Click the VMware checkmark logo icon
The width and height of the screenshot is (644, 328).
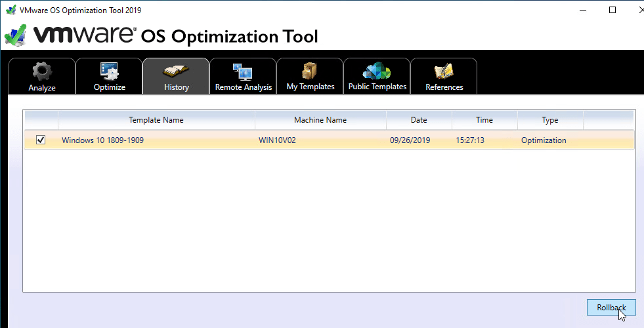click(x=16, y=35)
